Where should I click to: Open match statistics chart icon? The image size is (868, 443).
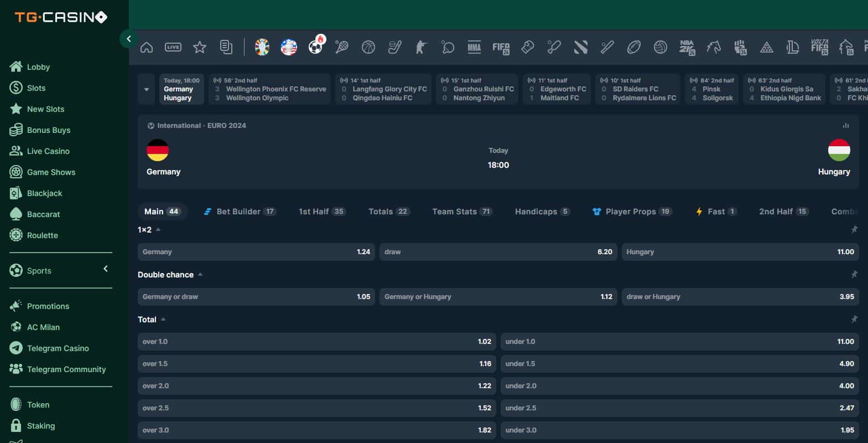point(845,126)
